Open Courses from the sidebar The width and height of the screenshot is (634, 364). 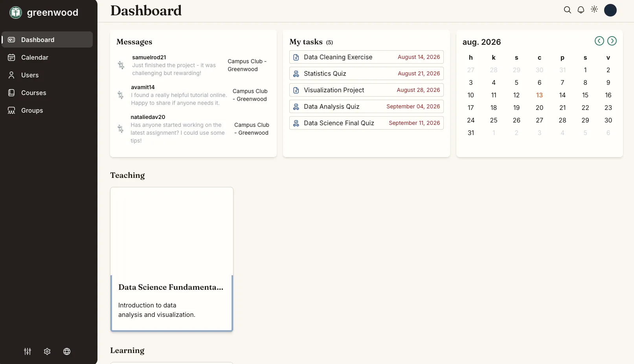pos(47,93)
